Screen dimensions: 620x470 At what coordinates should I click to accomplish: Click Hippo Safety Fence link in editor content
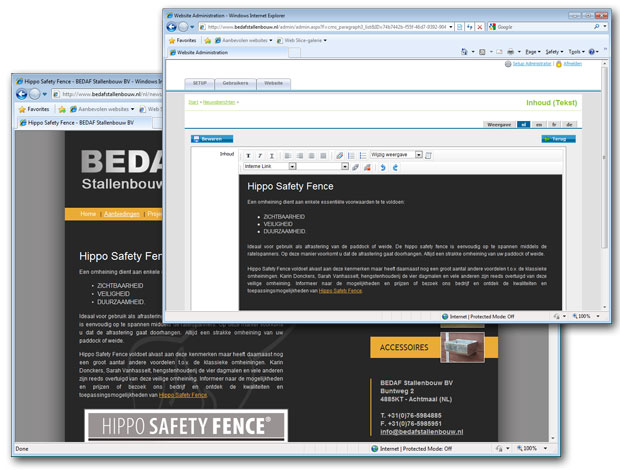tap(340, 291)
